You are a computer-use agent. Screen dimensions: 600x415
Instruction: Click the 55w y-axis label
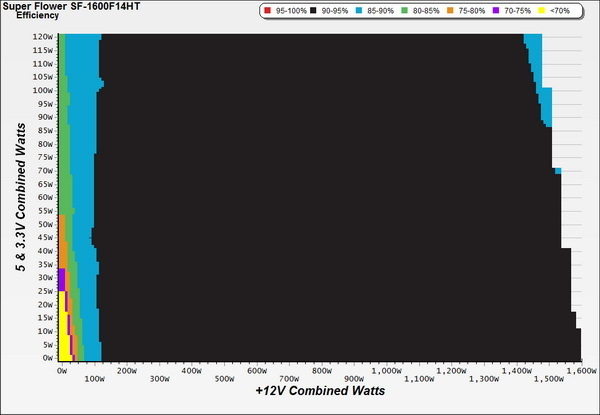point(45,211)
